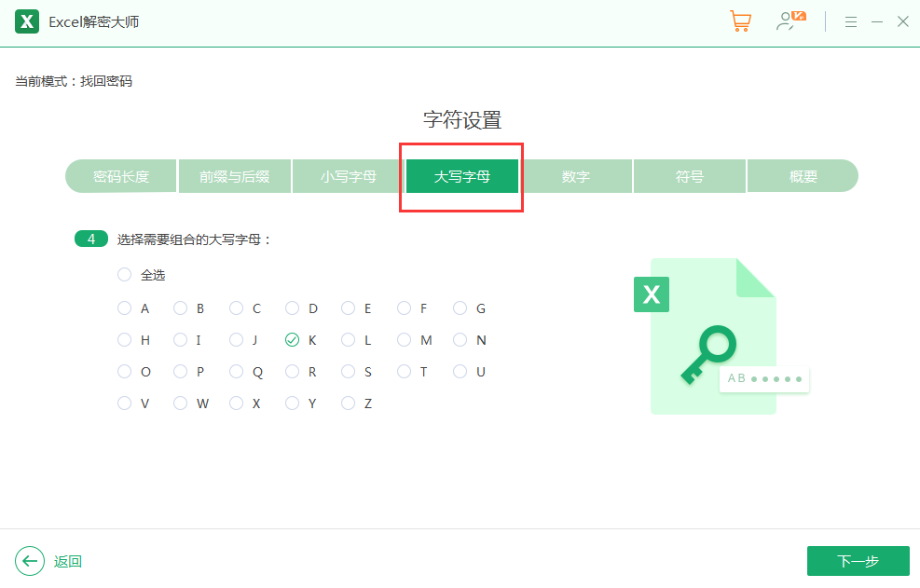Check uppercase letter F
The width and height of the screenshot is (920, 588).
click(x=405, y=308)
